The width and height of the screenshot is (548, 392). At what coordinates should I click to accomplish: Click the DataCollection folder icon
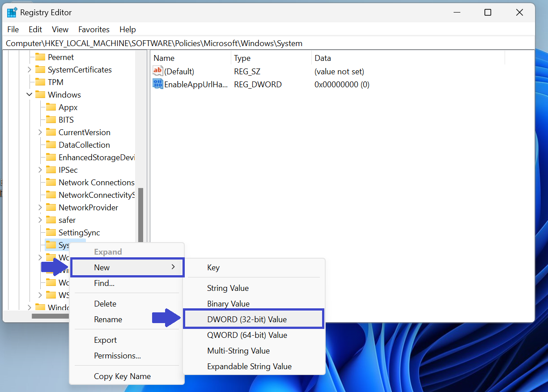(51, 145)
